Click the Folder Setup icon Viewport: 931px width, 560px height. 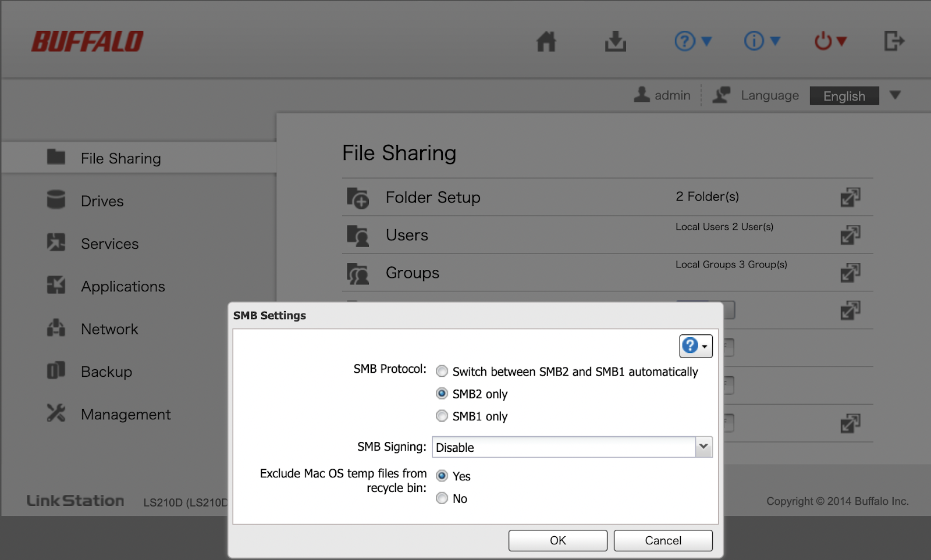[358, 198]
